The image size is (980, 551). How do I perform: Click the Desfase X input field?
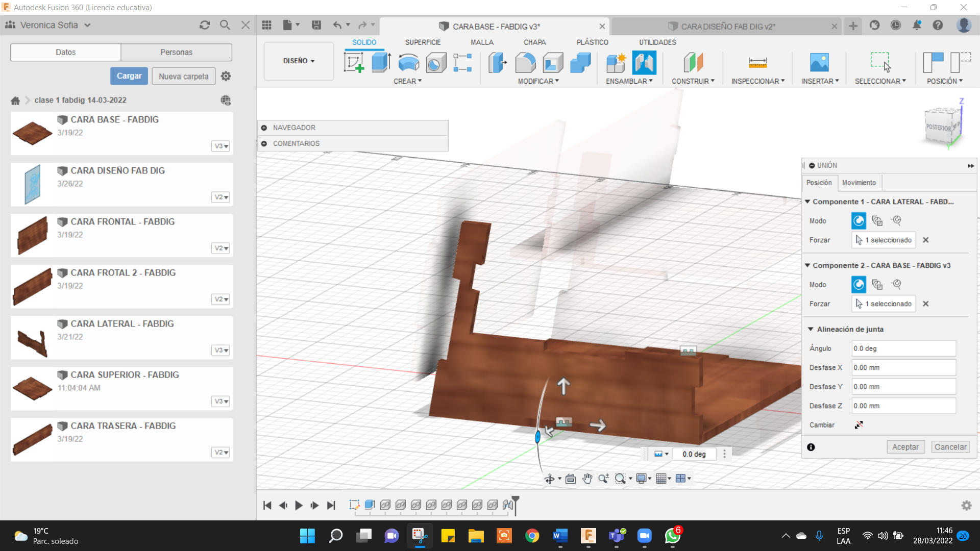pos(903,367)
